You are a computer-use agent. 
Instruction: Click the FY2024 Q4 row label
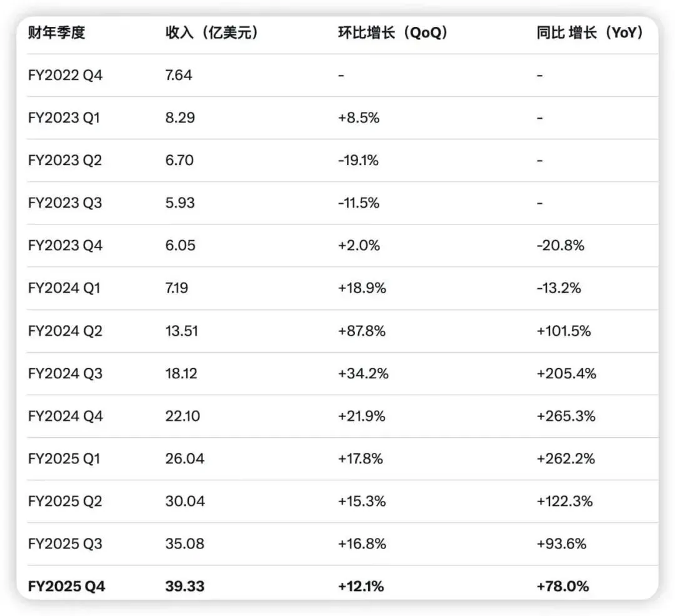(x=65, y=417)
